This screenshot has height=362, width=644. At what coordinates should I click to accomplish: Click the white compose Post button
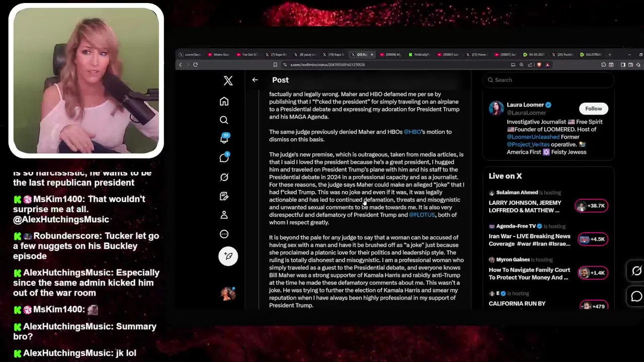pos(228,256)
